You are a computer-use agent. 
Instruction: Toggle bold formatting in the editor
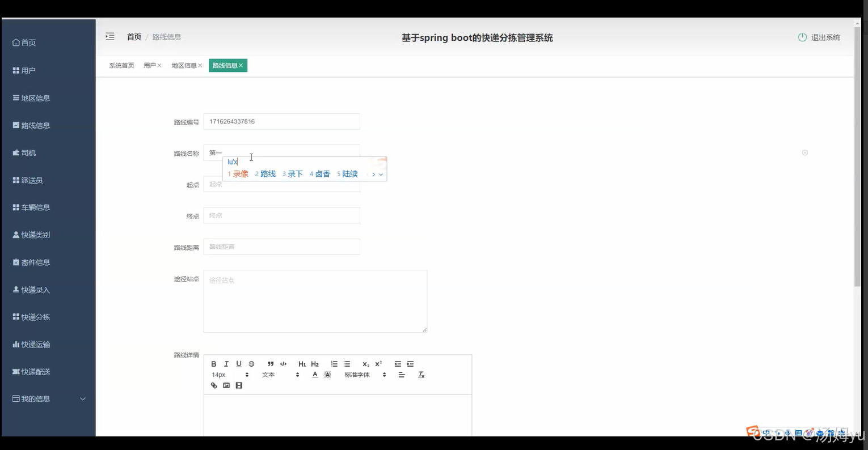(x=214, y=364)
